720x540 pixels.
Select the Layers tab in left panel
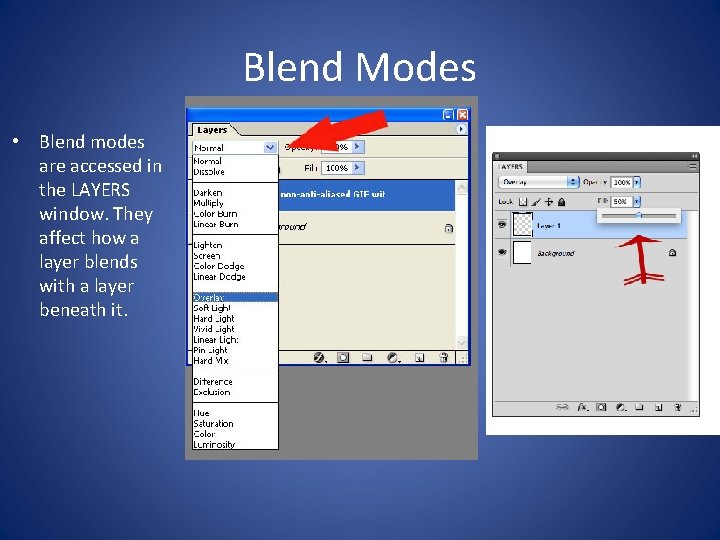click(x=212, y=130)
